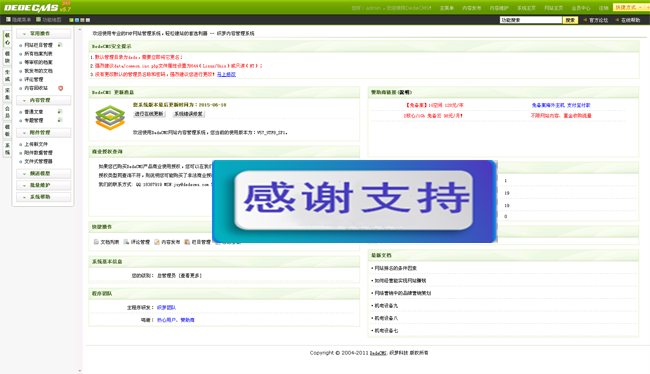Click the add icon next to 专题管理

(60, 120)
